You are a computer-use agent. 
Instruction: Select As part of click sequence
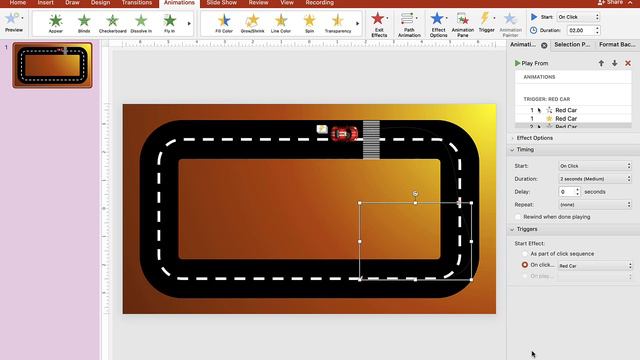point(525,254)
